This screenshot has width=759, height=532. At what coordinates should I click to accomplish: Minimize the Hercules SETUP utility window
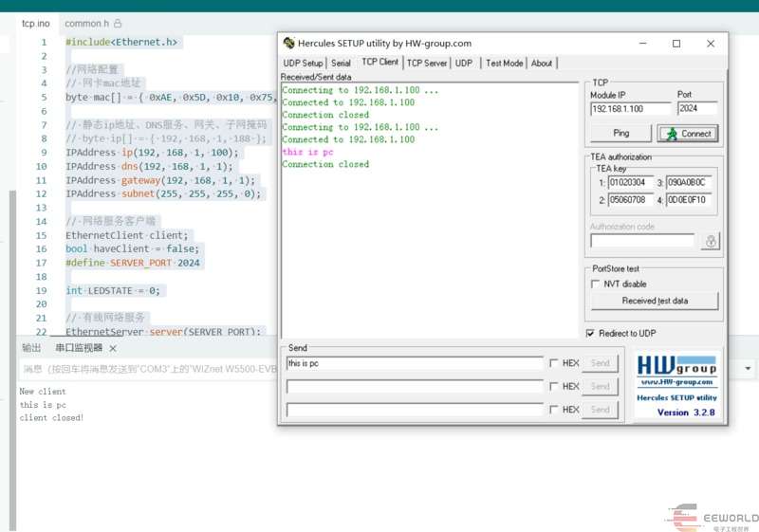coord(642,43)
